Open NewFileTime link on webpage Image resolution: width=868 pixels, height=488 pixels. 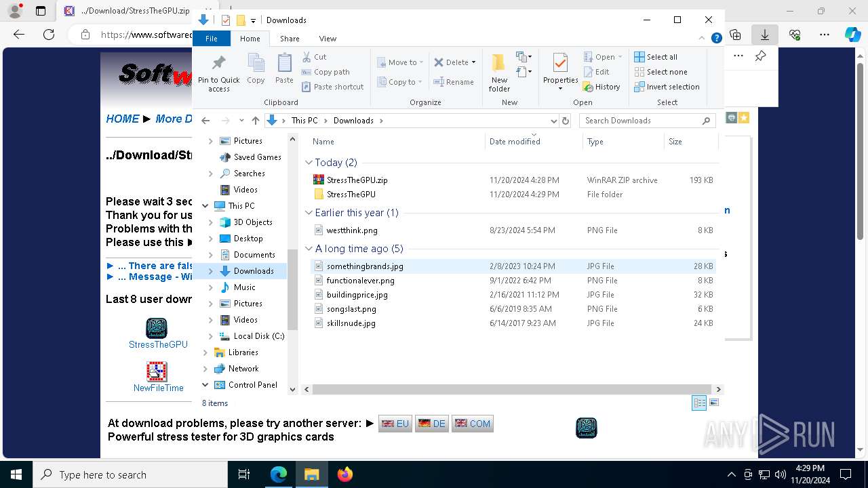click(x=158, y=388)
